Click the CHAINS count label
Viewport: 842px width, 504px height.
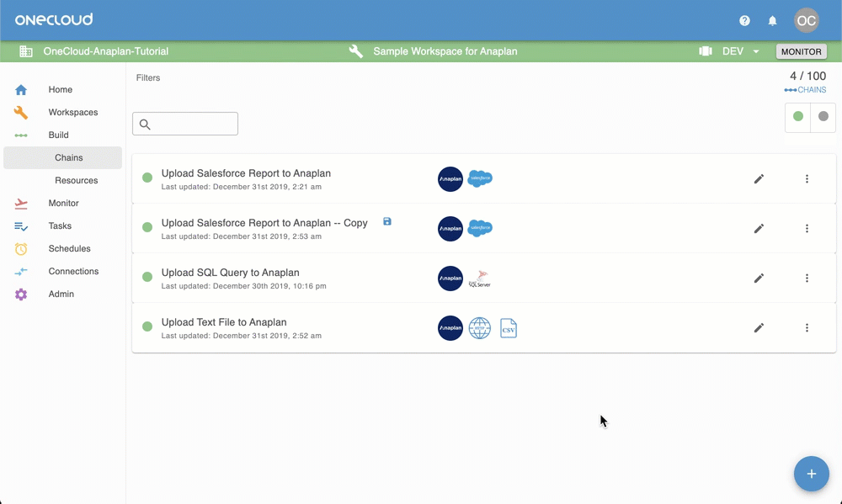[806, 90]
